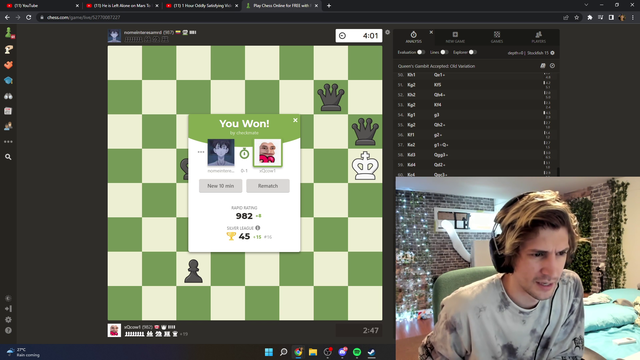Close the Play Chess Online tab

316,6
